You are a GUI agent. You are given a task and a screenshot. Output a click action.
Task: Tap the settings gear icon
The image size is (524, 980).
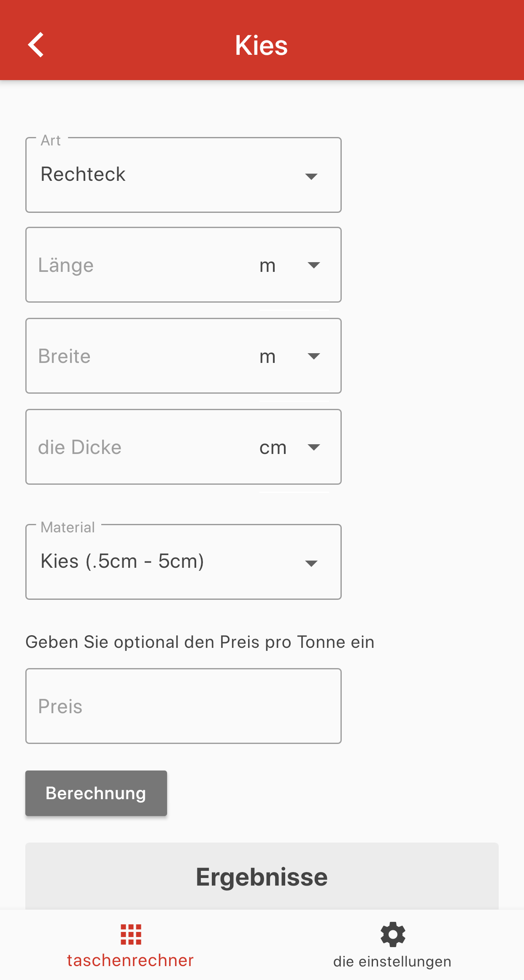[393, 934]
